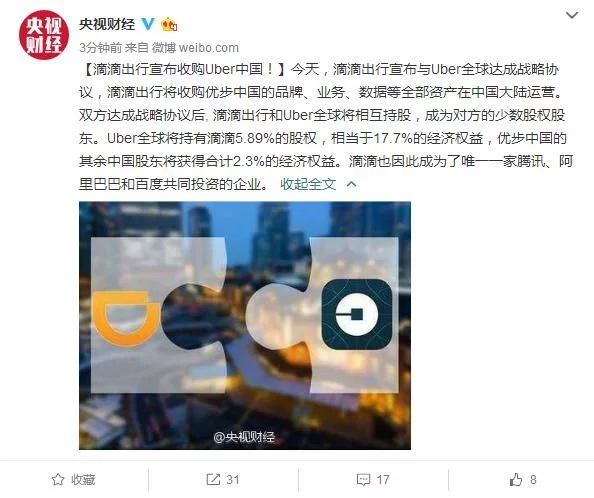This screenshot has height=498, width=594.
Task: Click the up chevron beside 收起全文
Action: pyautogui.click(x=352, y=184)
